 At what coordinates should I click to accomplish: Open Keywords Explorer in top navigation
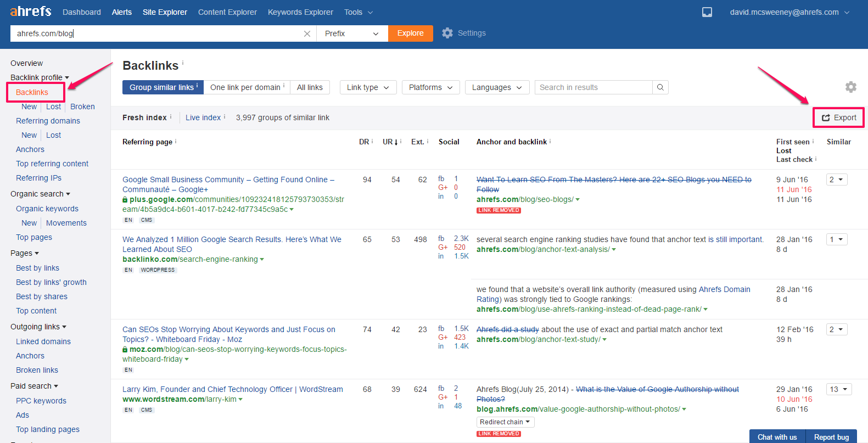300,12
